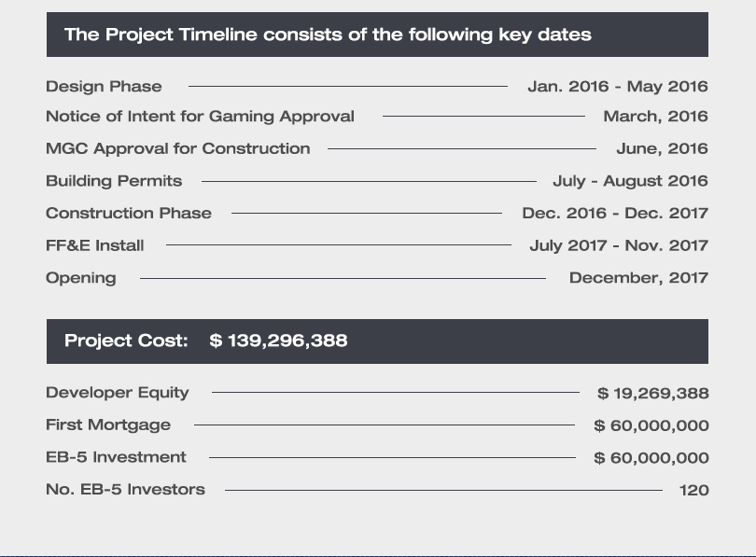Click the December, 2017 opening date
Image resolution: width=756 pixels, height=557 pixels.
(x=638, y=278)
